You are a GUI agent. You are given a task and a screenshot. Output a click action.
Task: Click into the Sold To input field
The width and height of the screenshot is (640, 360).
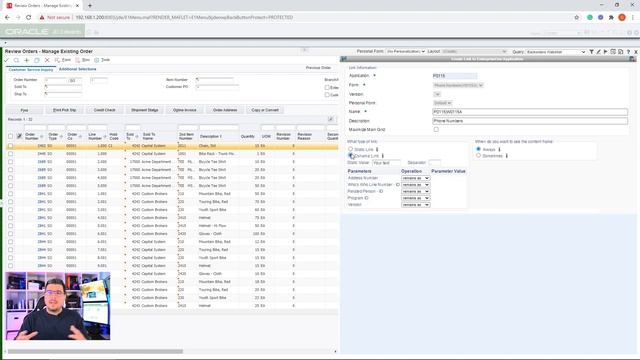[63, 87]
